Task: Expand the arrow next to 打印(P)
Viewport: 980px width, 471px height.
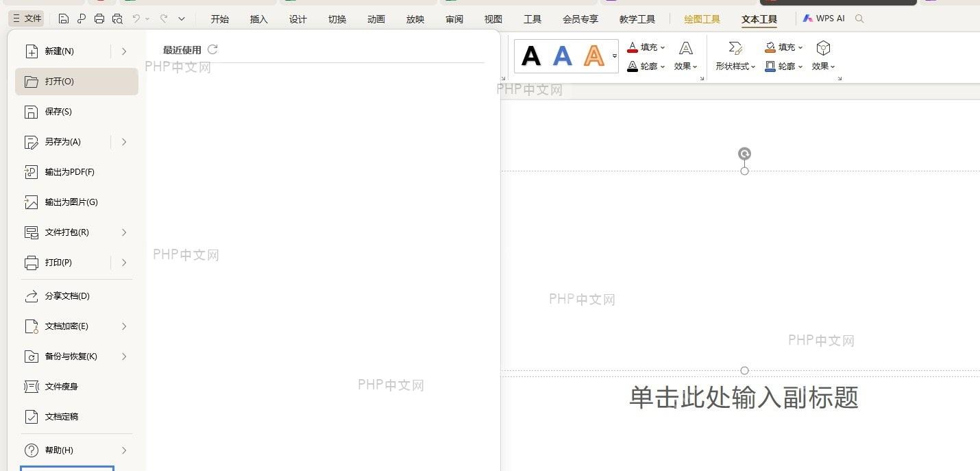Action: tap(124, 263)
